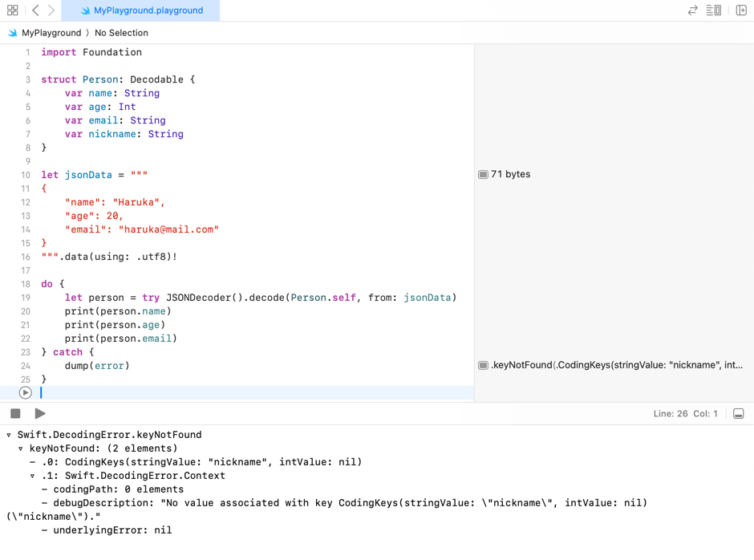Add a new editor with the plus icon
This screenshot has width=754, height=560.
(x=740, y=10)
